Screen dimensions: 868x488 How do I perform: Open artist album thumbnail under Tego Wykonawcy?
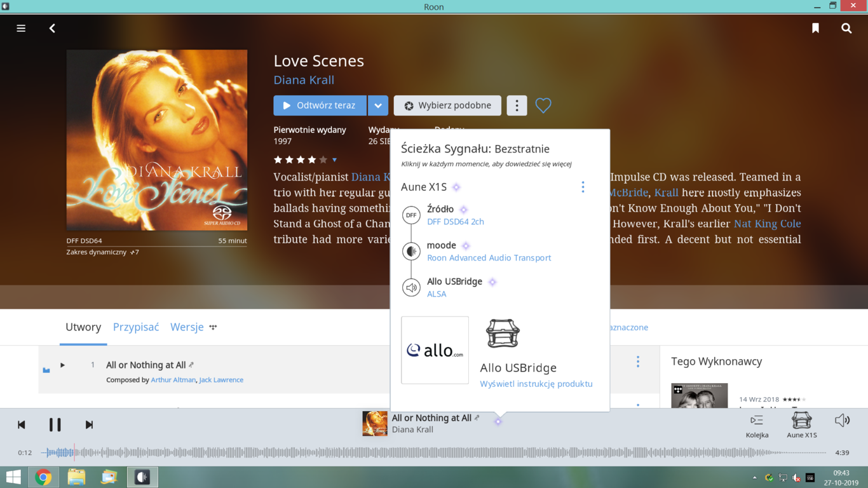699,395
